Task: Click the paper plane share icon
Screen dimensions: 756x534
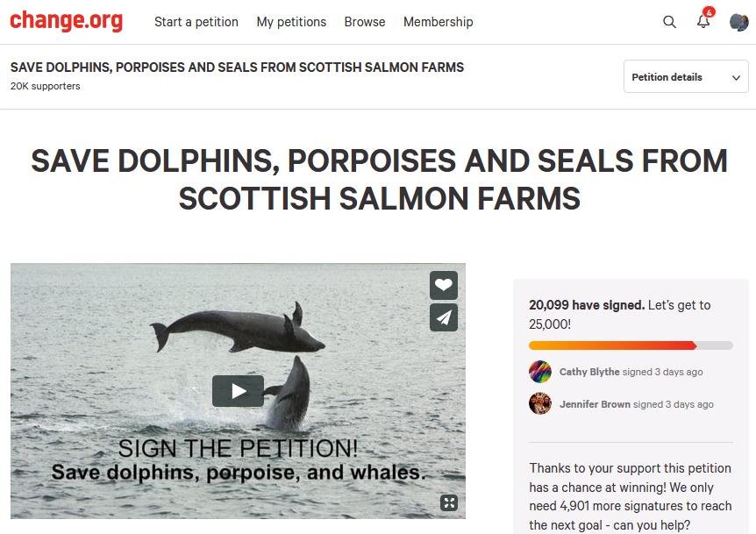Action: coord(444,317)
